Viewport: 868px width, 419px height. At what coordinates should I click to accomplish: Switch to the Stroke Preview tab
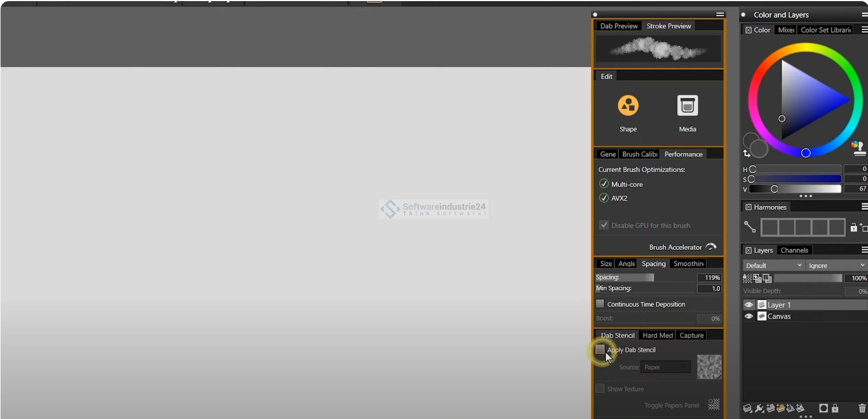click(668, 26)
